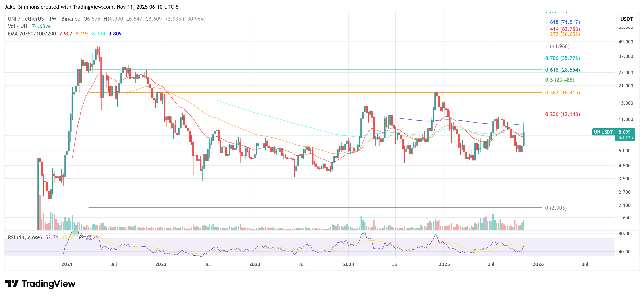Viewport: 644px width, 297px height.
Task: Click the red 7.907 EMA value
Action: coord(66,34)
